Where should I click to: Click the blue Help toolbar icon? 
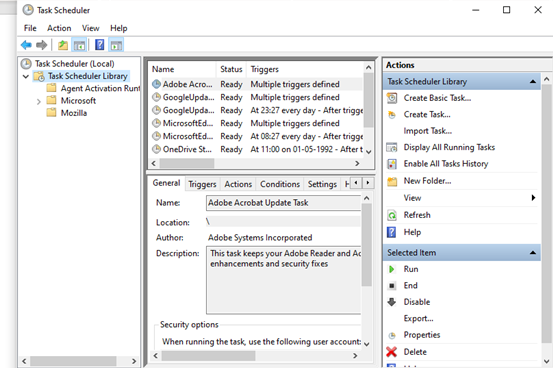[100, 45]
